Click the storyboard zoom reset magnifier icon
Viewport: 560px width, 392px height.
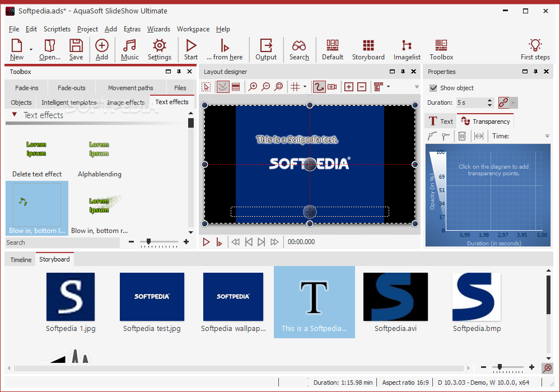(x=547, y=367)
